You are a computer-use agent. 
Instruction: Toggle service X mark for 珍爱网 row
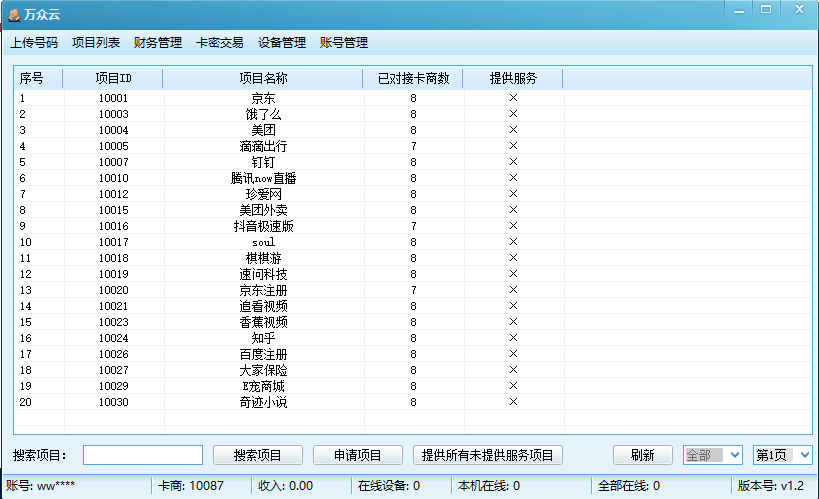(x=513, y=194)
